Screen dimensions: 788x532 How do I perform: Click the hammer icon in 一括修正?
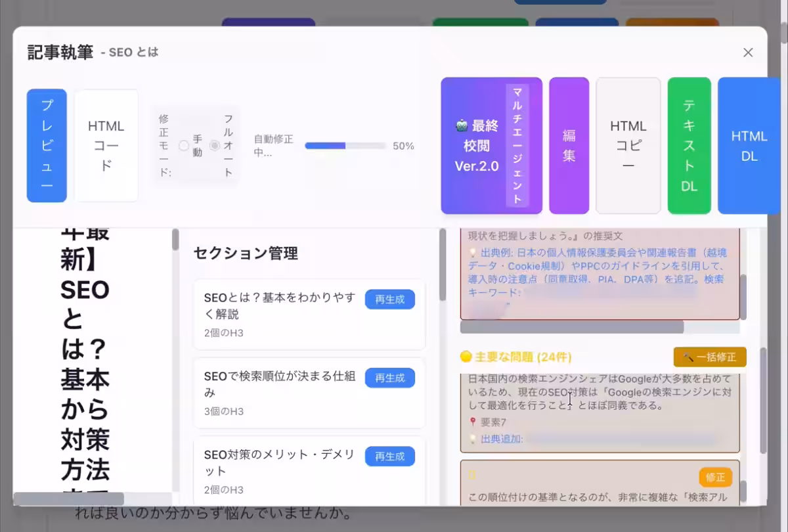click(688, 357)
